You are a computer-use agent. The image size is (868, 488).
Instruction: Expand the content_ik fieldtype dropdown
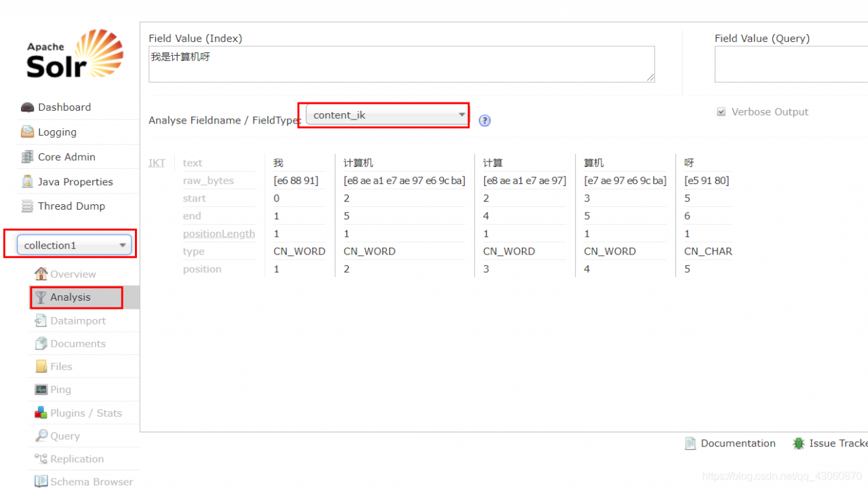point(387,115)
